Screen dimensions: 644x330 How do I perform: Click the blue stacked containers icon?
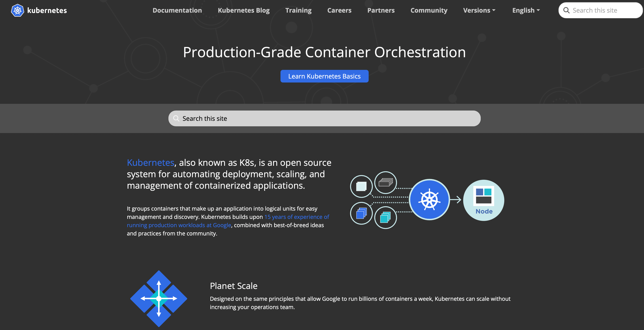pyautogui.click(x=361, y=213)
